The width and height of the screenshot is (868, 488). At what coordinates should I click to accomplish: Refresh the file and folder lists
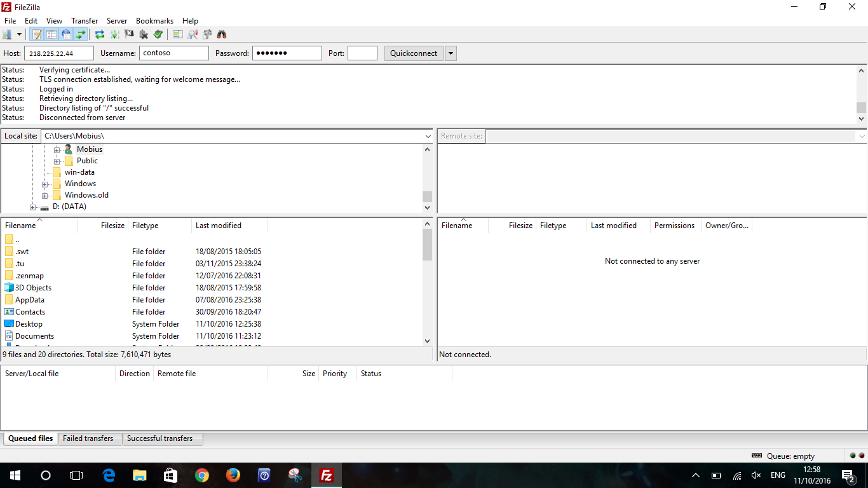[x=100, y=34]
